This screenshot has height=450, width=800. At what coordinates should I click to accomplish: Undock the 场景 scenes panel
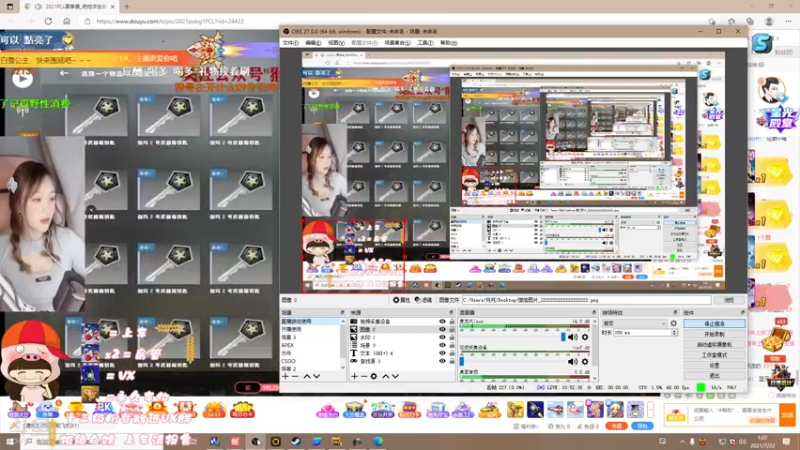click(x=342, y=312)
